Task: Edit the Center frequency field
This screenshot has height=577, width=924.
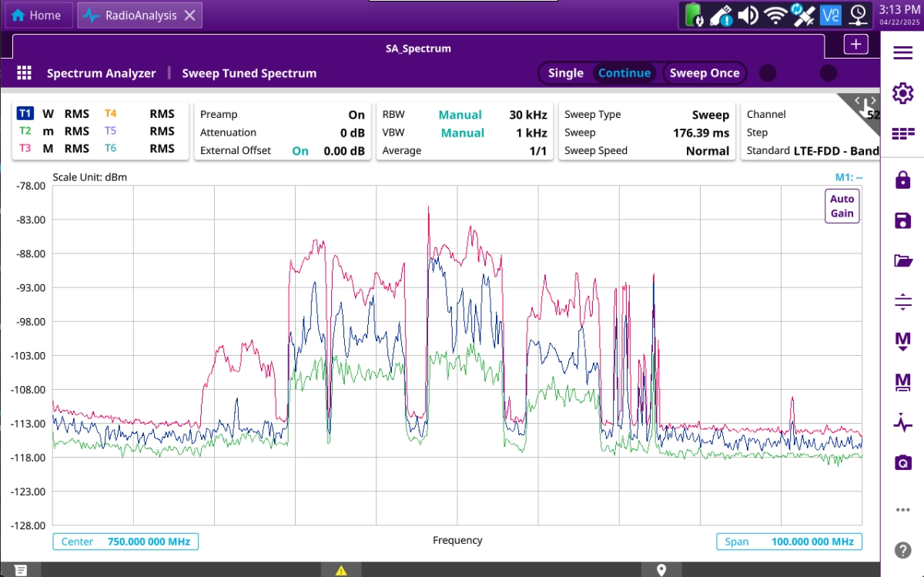Action: click(x=126, y=542)
